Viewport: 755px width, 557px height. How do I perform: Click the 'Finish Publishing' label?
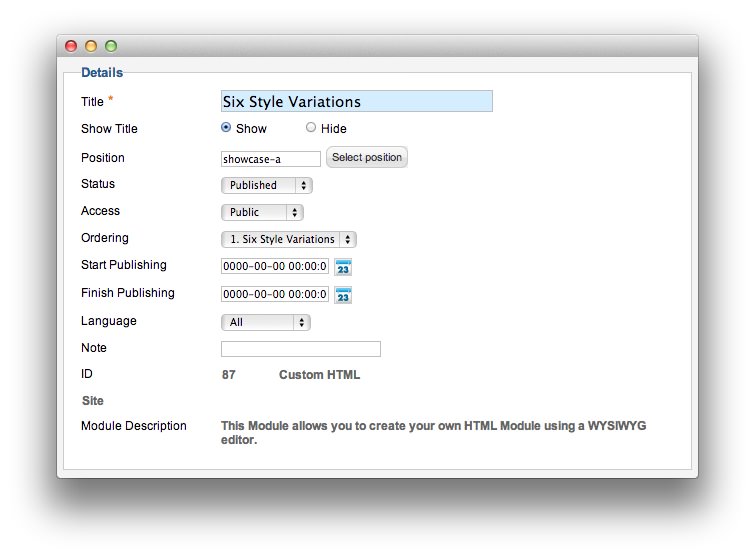click(x=128, y=293)
